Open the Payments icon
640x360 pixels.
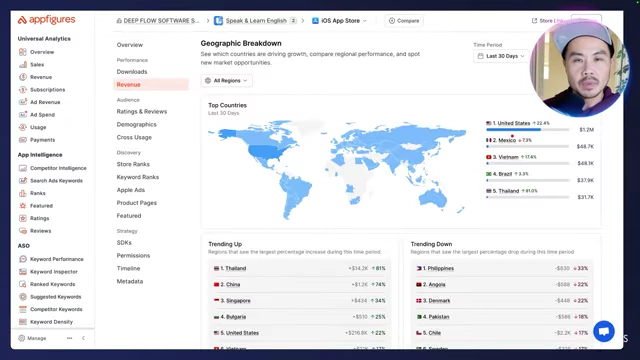click(x=23, y=140)
